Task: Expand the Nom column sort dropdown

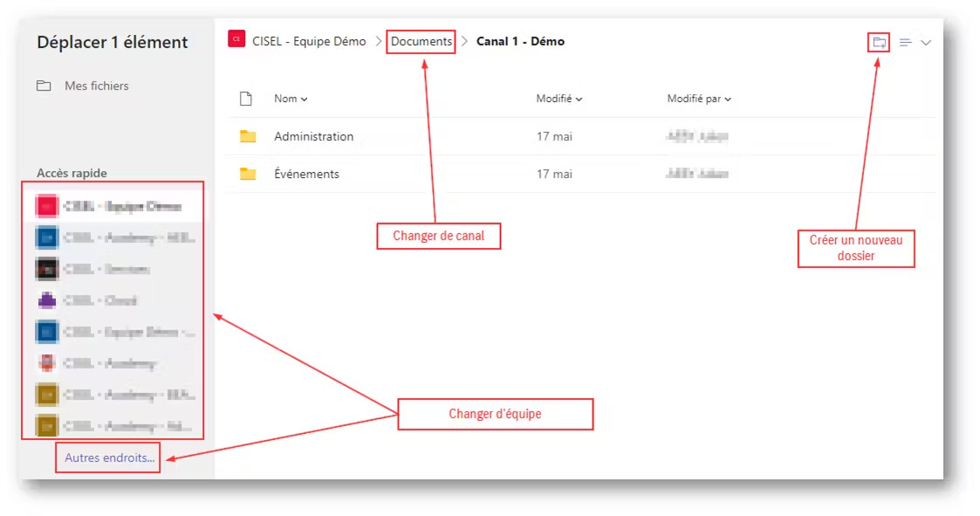Action: (x=291, y=100)
